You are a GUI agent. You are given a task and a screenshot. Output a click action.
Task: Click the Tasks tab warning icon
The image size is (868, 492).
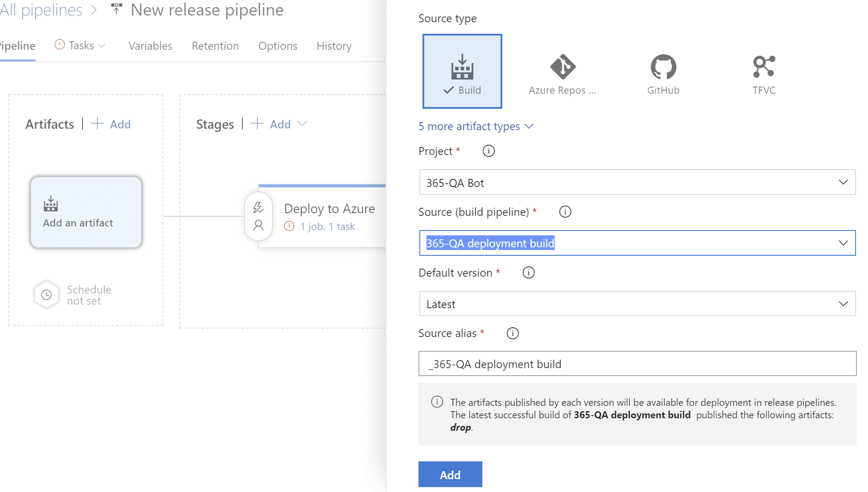59,45
